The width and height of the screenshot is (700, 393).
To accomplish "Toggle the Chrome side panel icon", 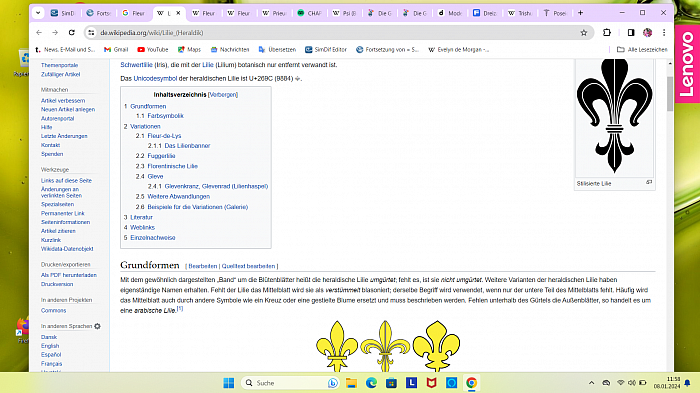I will 631,33.
